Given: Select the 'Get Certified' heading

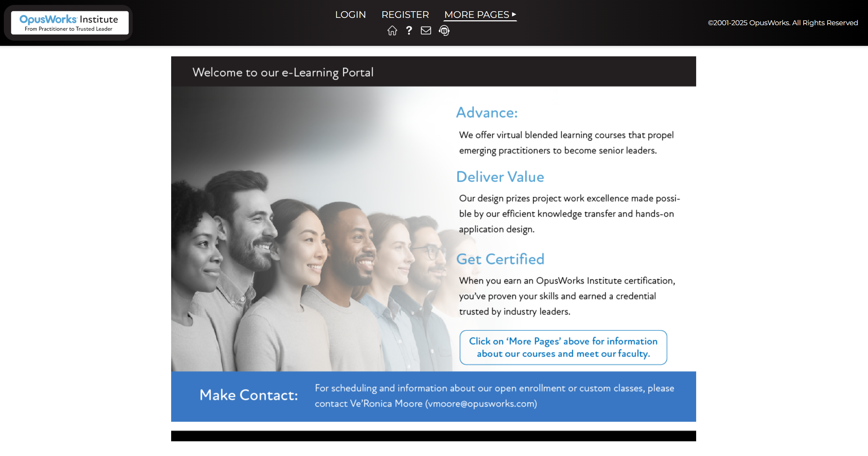Looking at the screenshot, I should (500, 259).
